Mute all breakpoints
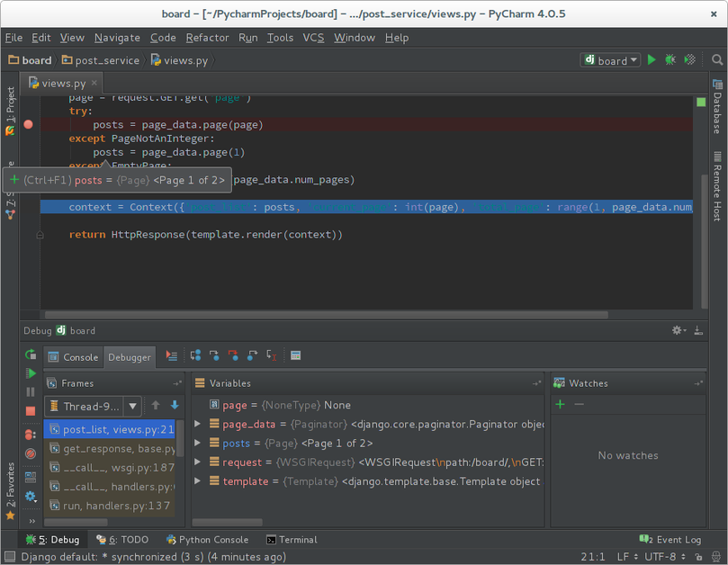728x565 pixels. pyautogui.click(x=31, y=453)
